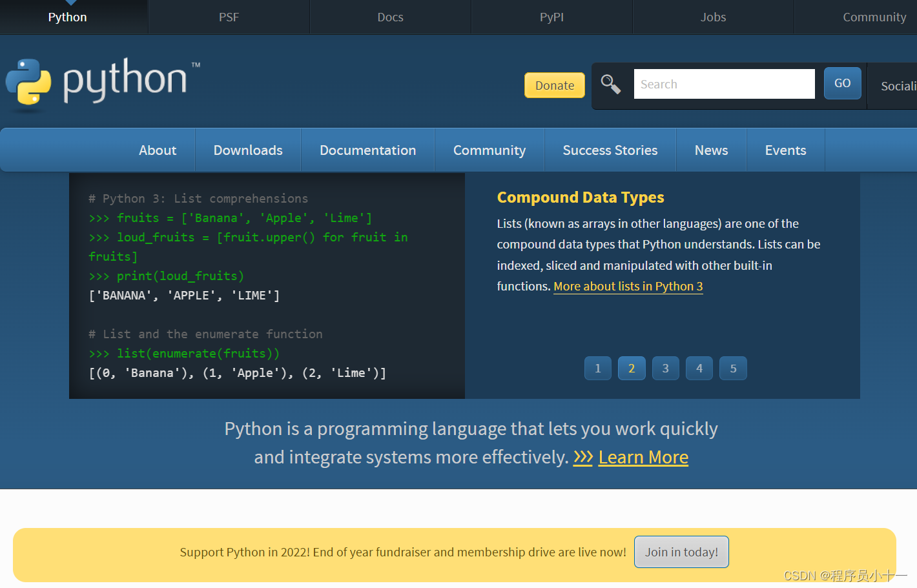Click the yellow Donate button
Screen dimensions: 917x588
pos(555,85)
